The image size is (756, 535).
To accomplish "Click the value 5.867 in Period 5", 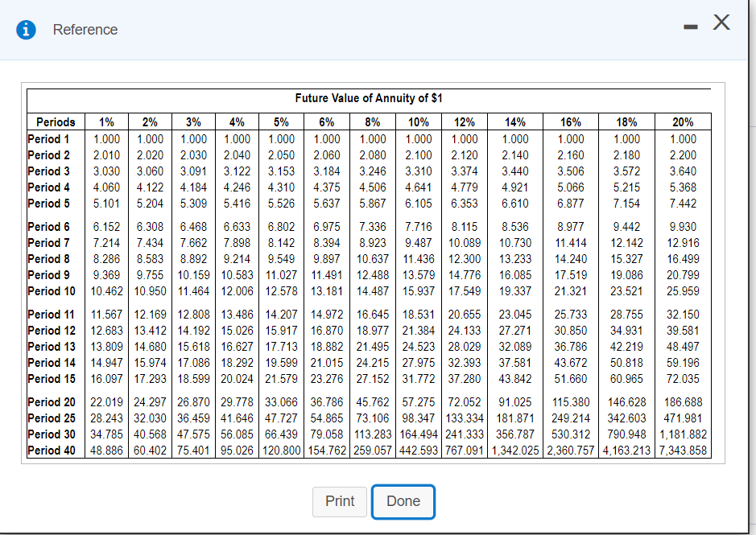I will pos(372,204).
